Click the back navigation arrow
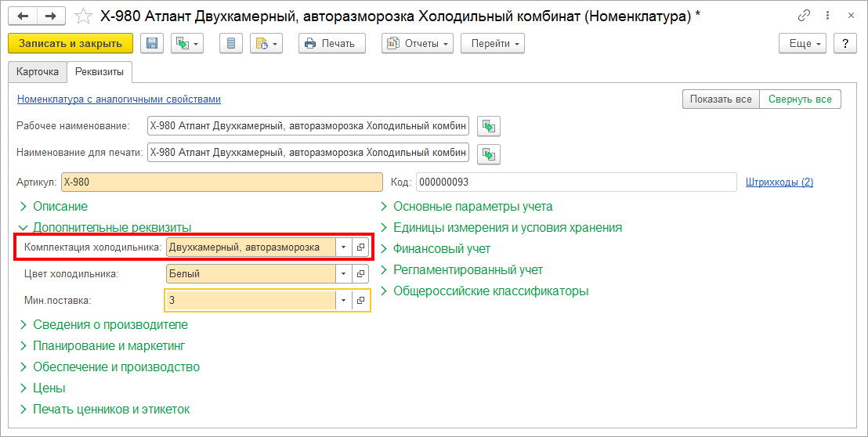The width and height of the screenshot is (868, 437). pyautogui.click(x=24, y=16)
